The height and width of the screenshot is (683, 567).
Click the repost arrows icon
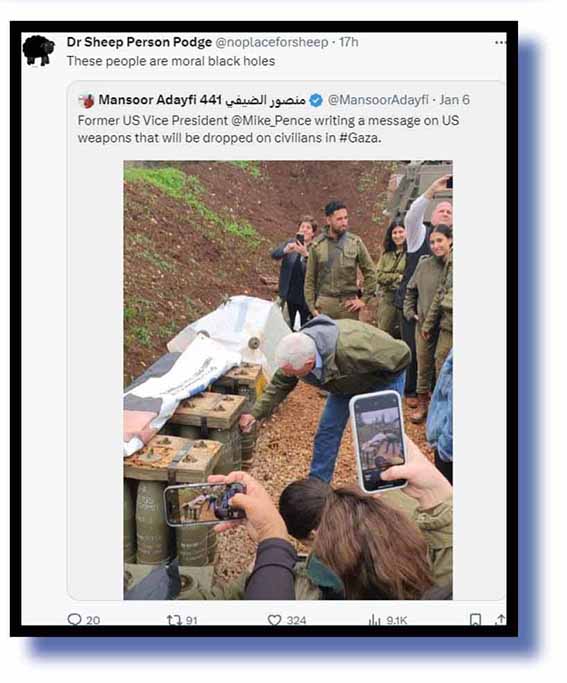click(174, 619)
